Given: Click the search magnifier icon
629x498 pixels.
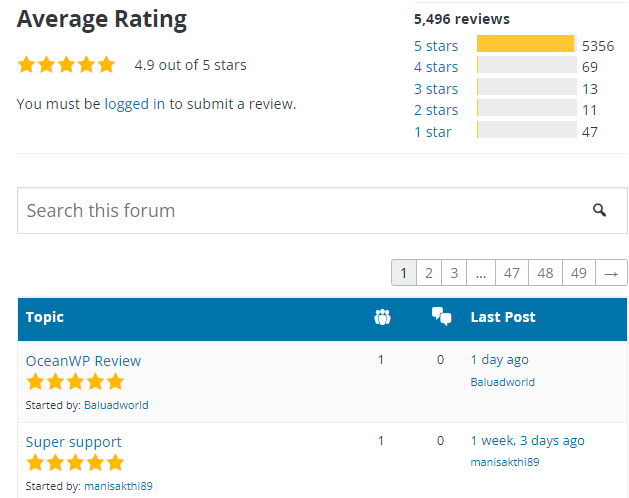Looking at the screenshot, I should [x=599, y=210].
